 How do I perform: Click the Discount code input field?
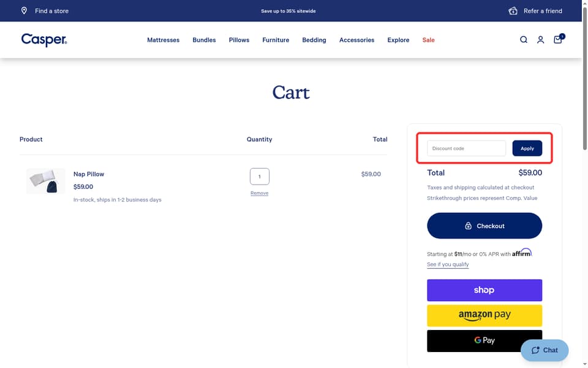pyautogui.click(x=466, y=148)
